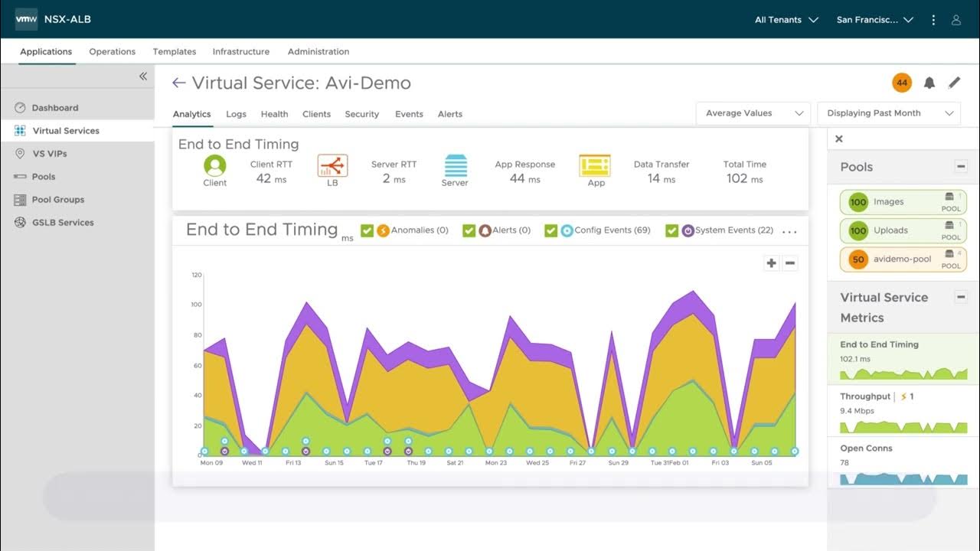980x551 pixels.
Task: Click the orange health score 44 badge
Action: (x=902, y=83)
